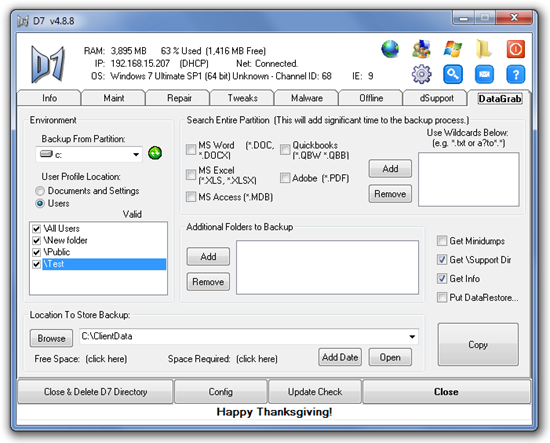Click the blue magnifier search icon
The height and width of the screenshot is (443, 550).
[452, 74]
